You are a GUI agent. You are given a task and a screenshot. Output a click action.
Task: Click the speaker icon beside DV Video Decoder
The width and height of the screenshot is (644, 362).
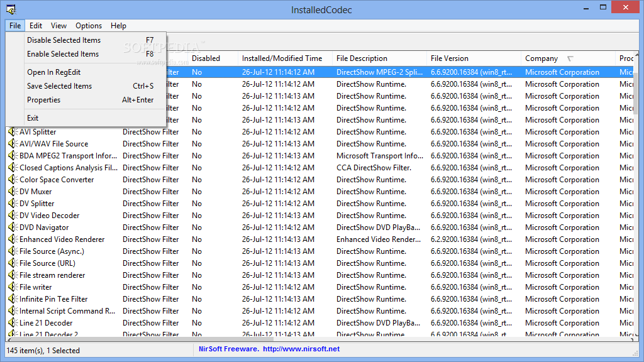[x=13, y=215]
